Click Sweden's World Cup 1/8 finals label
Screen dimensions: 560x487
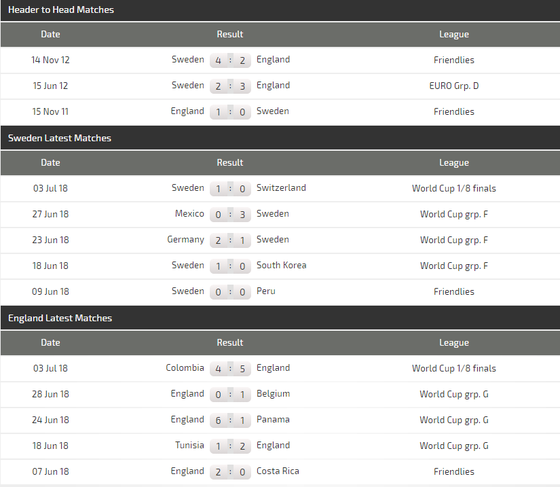454,188
